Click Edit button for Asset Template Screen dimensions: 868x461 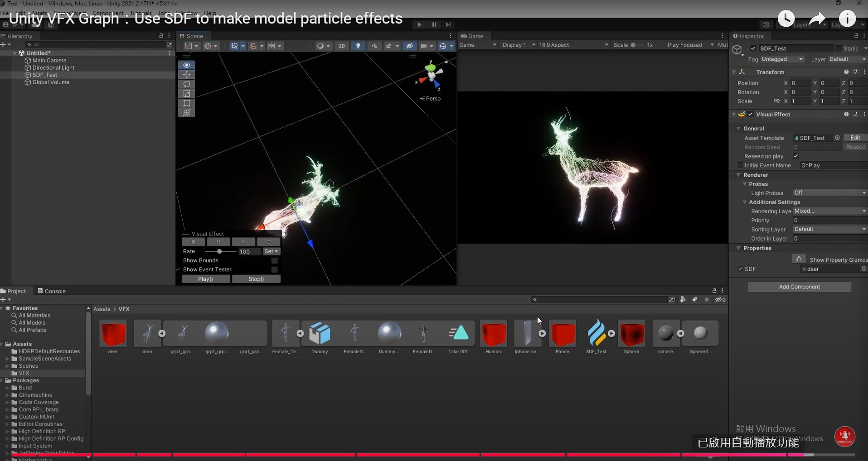click(x=855, y=138)
